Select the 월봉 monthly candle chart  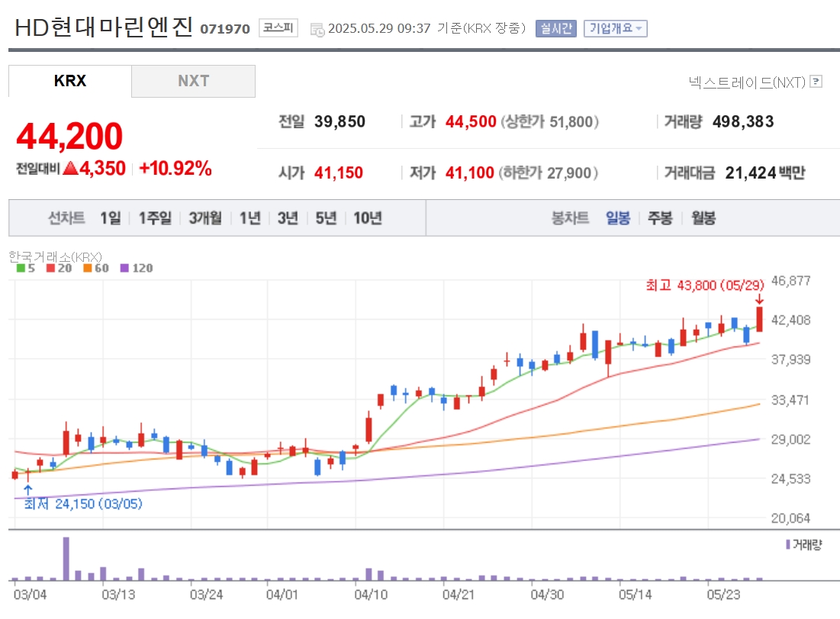click(703, 218)
